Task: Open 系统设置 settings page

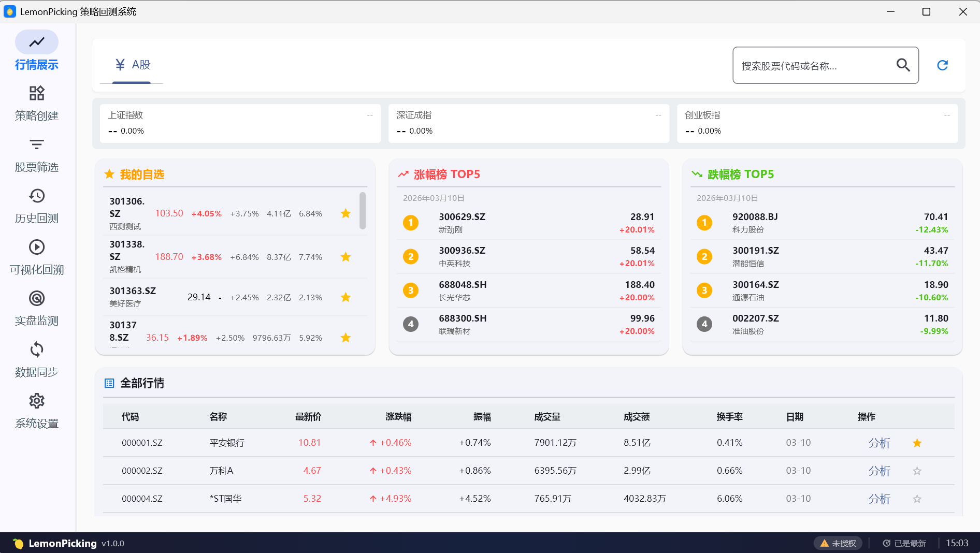Action: [36, 411]
